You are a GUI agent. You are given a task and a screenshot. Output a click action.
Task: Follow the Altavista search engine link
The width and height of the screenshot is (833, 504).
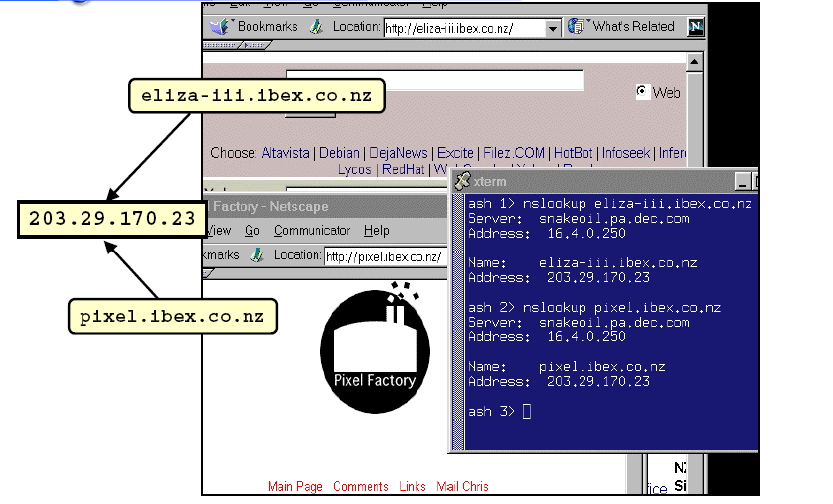click(287, 153)
